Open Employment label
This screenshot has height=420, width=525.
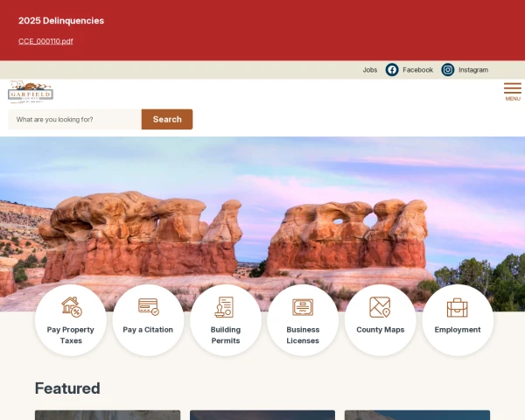click(x=458, y=330)
